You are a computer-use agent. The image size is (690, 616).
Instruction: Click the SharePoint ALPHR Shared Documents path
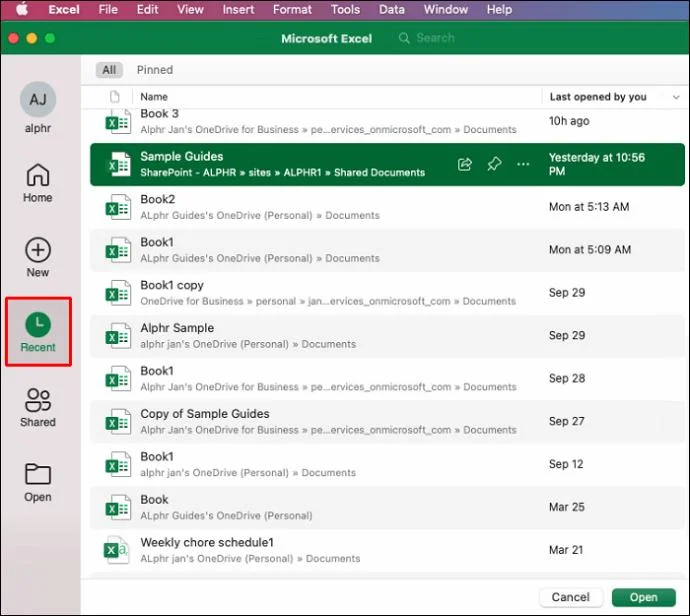point(283,172)
